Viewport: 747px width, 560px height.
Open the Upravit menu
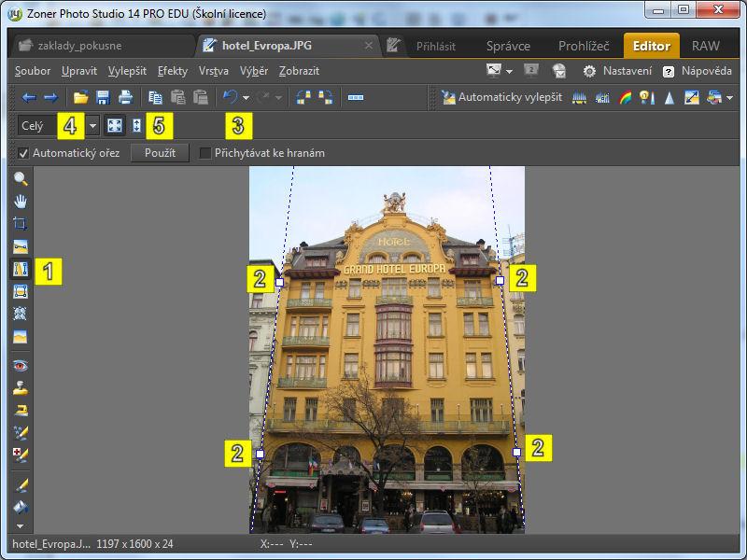click(79, 71)
